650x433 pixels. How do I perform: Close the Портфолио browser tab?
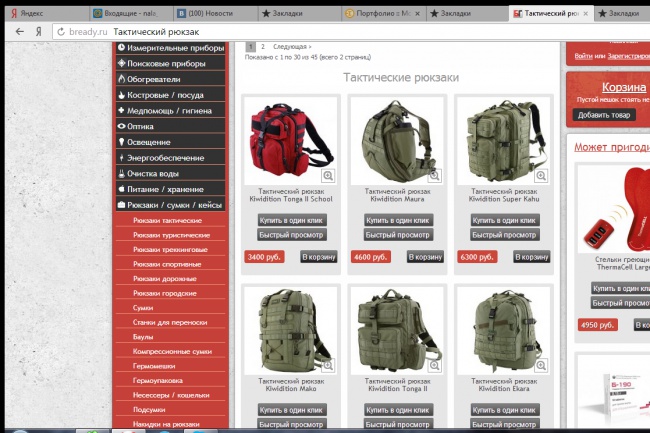point(417,14)
